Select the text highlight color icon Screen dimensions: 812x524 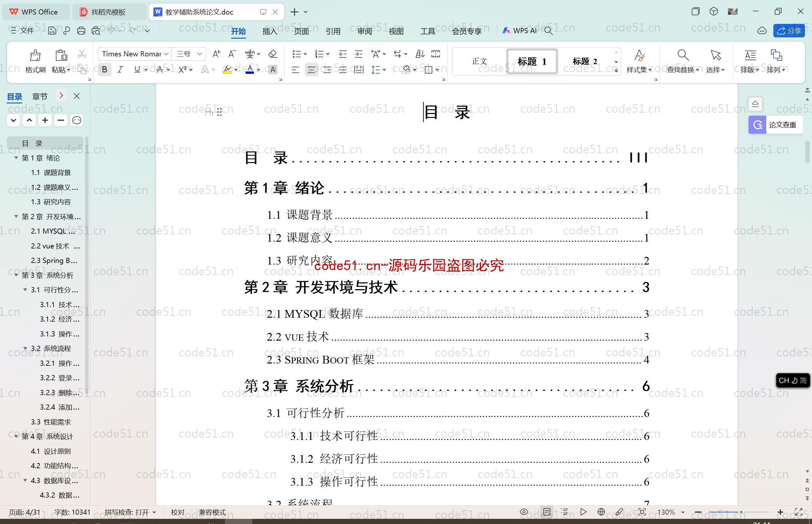(227, 70)
